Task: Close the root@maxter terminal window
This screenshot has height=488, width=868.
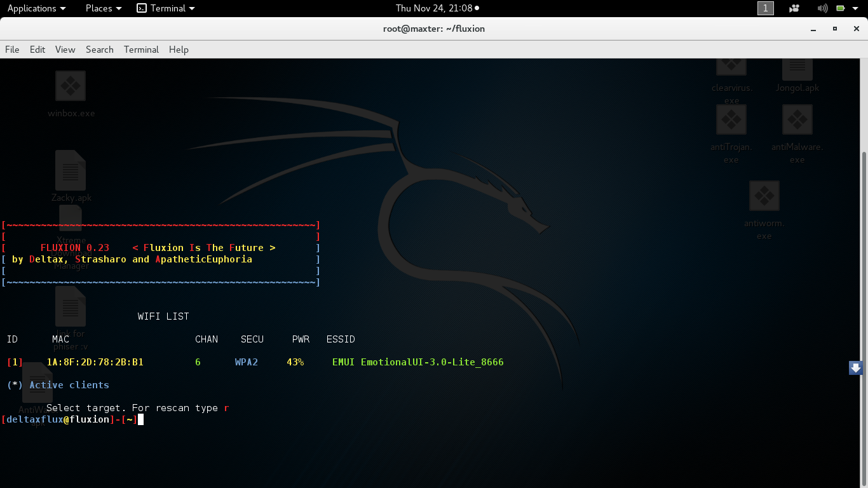Action: pyautogui.click(x=855, y=29)
